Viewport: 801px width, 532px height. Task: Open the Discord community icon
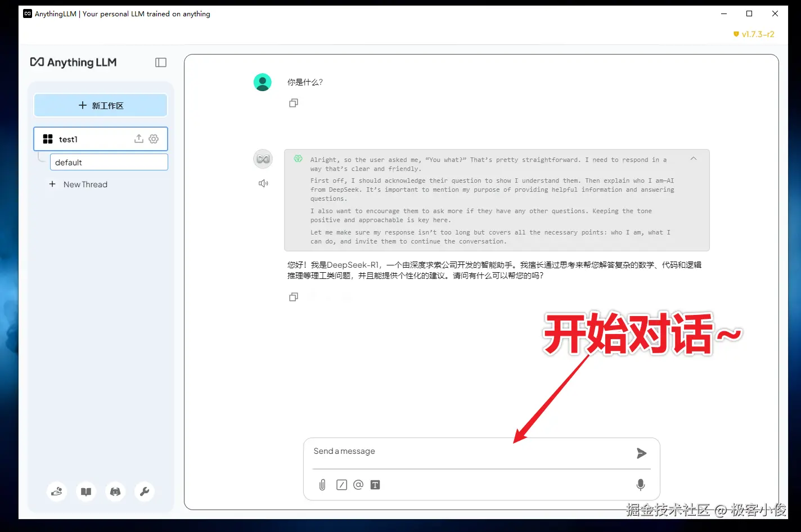[115, 492]
